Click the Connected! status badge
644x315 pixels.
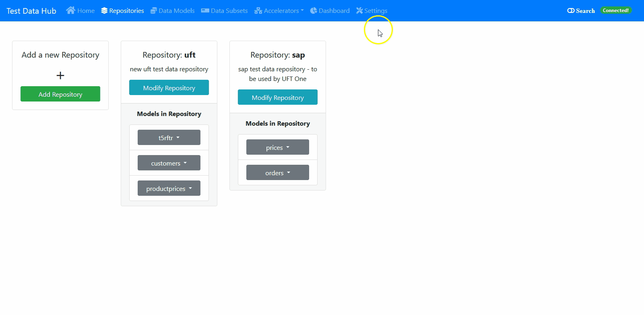pyautogui.click(x=615, y=10)
